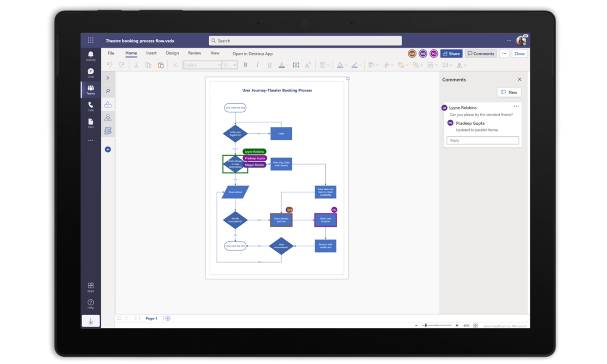The width and height of the screenshot is (607, 364).
Task: Click the Undo arrow in the toolbar
Action: click(110, 65)
